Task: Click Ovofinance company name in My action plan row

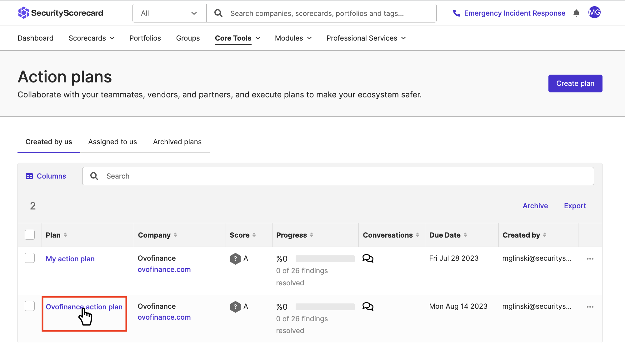Action: click(157, 258)
